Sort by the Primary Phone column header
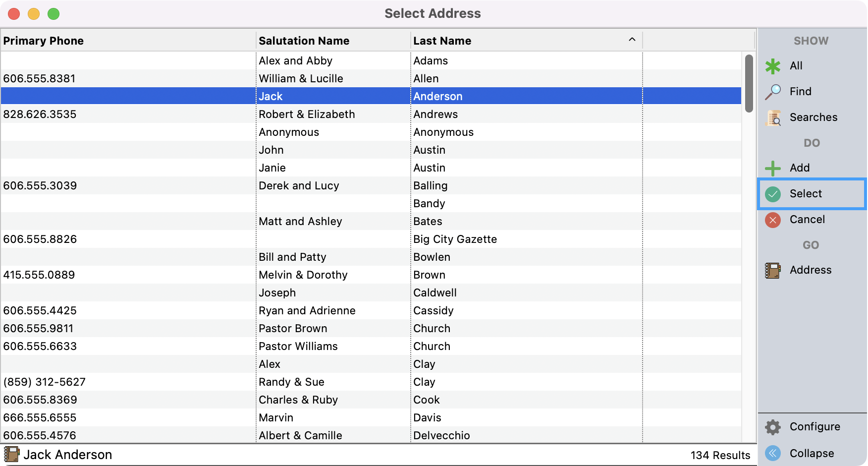 (43, 41)
